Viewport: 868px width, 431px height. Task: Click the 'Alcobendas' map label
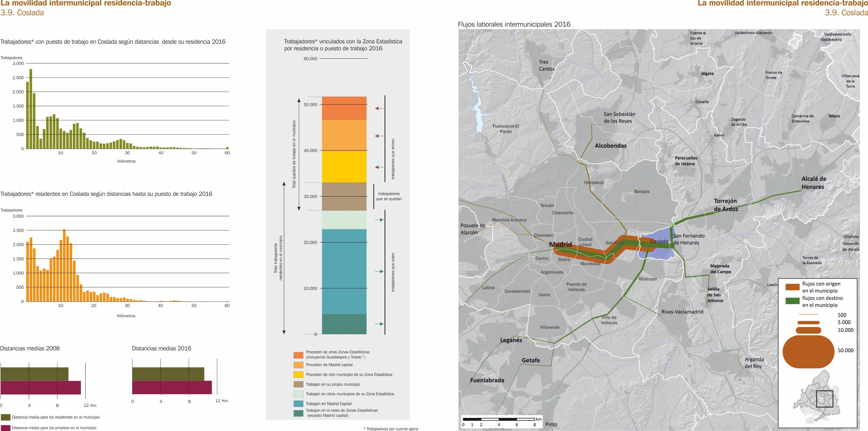tap(611, 145)
